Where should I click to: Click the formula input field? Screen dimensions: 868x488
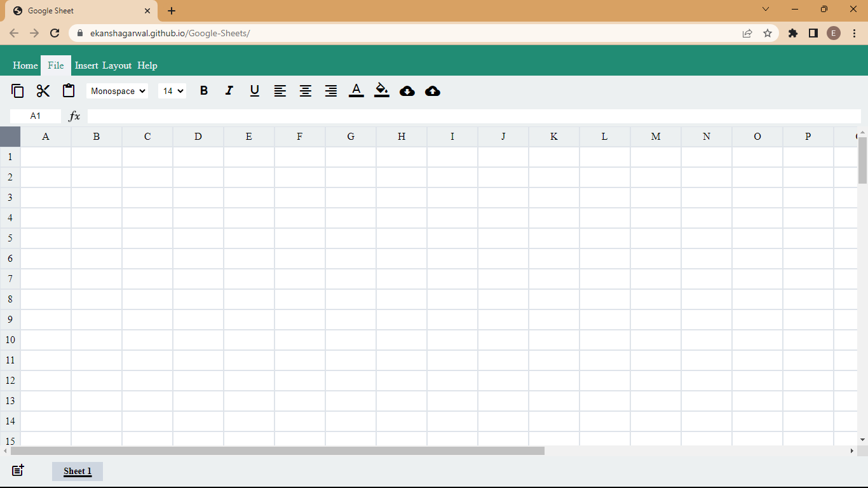(445, 116)
